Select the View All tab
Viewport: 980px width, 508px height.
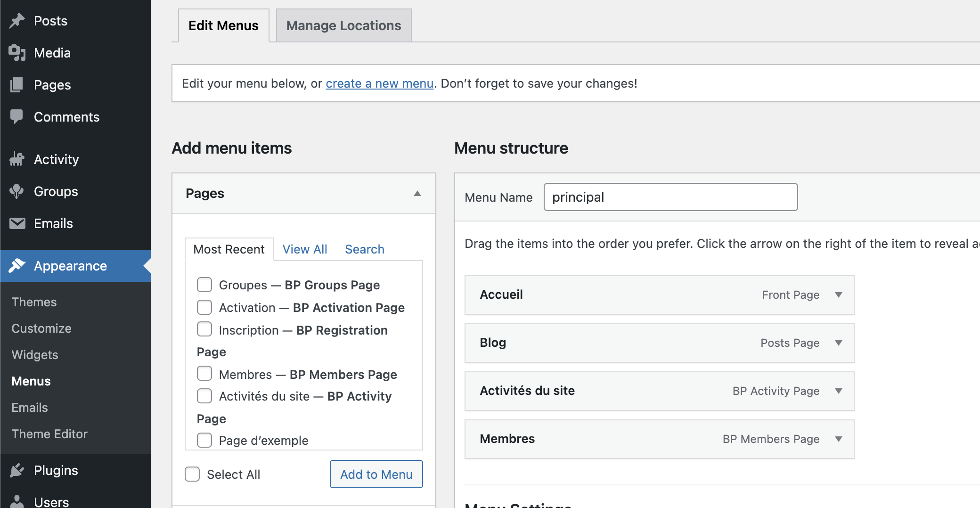pos(305,249)
